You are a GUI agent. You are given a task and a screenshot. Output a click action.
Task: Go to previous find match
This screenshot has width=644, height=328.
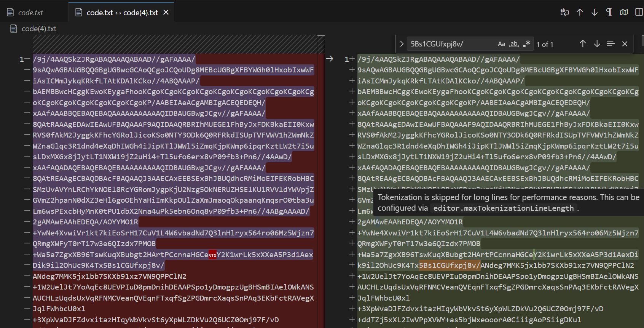coord(583,44)
